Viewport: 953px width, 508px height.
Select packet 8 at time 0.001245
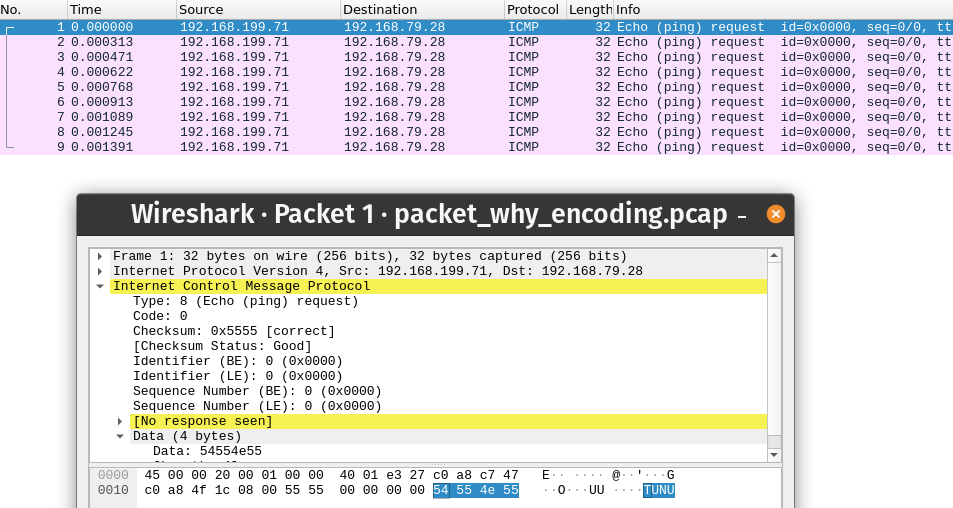click(x=476, y=132)
